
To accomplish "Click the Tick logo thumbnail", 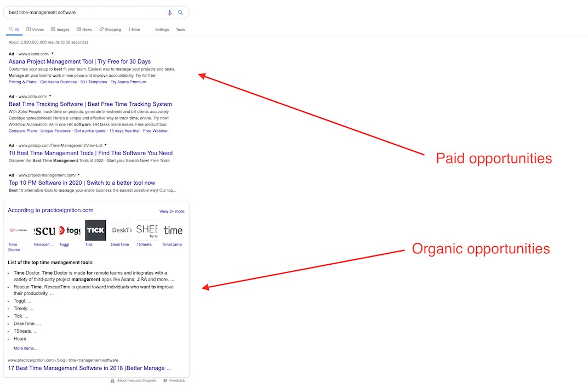I will [x=95, y=230].
